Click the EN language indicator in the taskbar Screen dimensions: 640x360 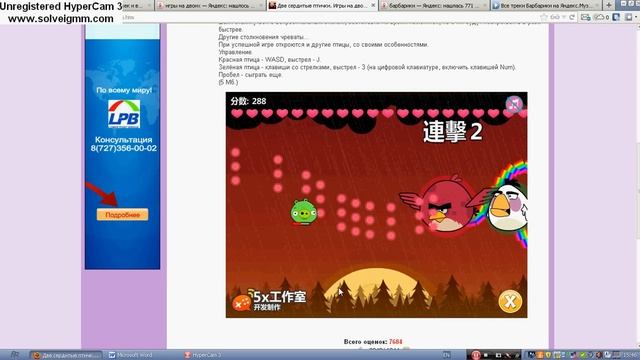(x=447, y=355)
